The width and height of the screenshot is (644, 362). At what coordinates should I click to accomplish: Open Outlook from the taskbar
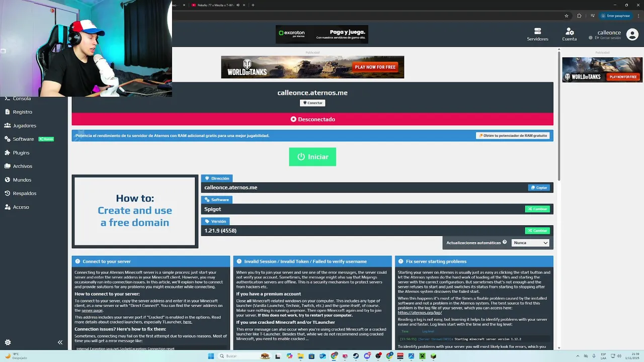click(x=323, y=356)
